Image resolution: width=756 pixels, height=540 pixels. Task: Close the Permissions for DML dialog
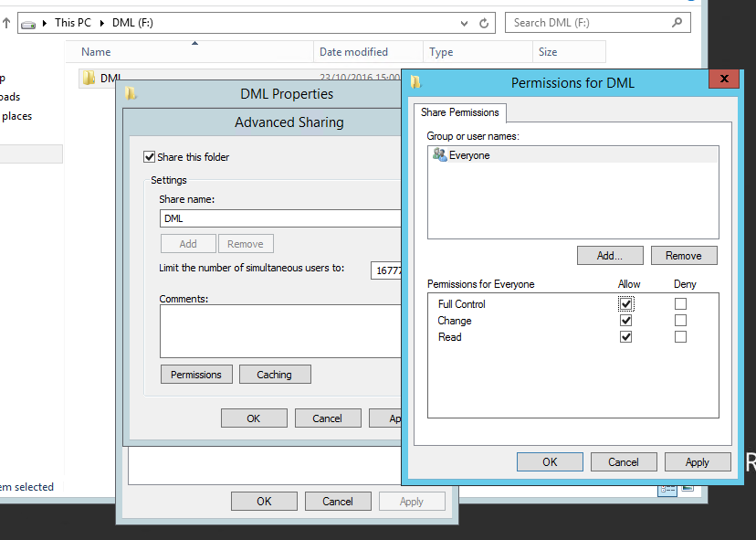(724, 80)
